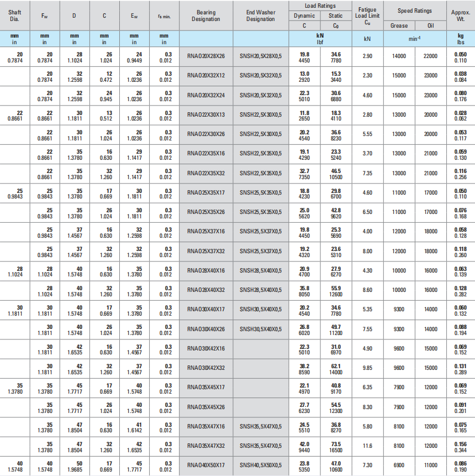This screenshot has height=476, width=475.
Task: Click the Shaft Dia. column header
Action: pos(15,15)
